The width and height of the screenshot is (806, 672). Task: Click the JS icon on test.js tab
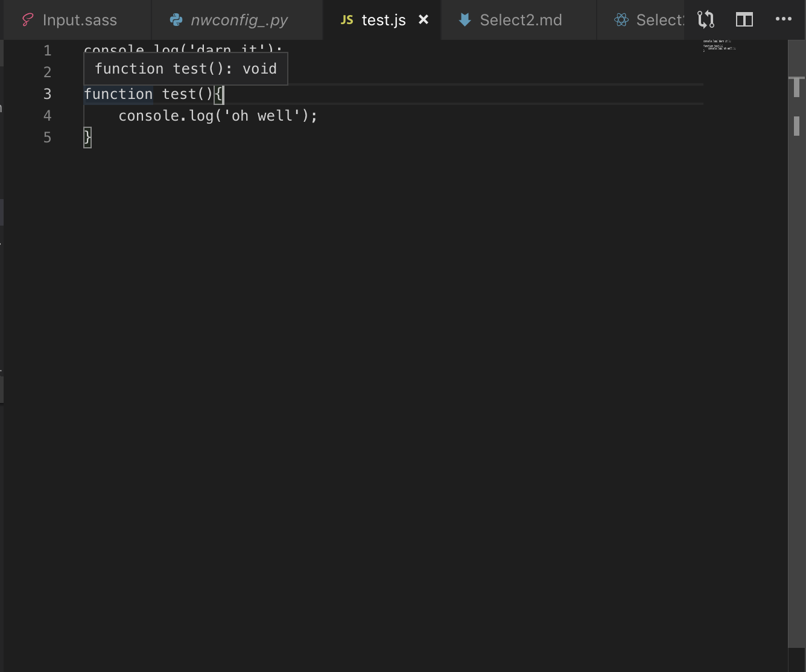[347, 20]
